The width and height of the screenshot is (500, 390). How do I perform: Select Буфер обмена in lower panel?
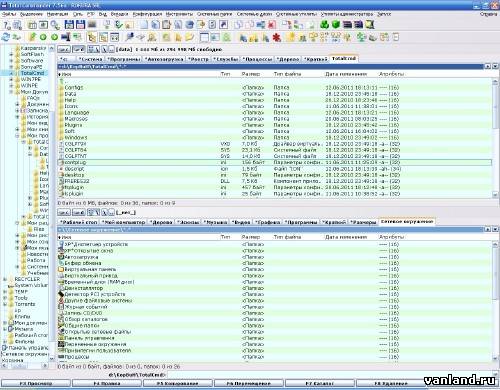(x=275, y=263)
